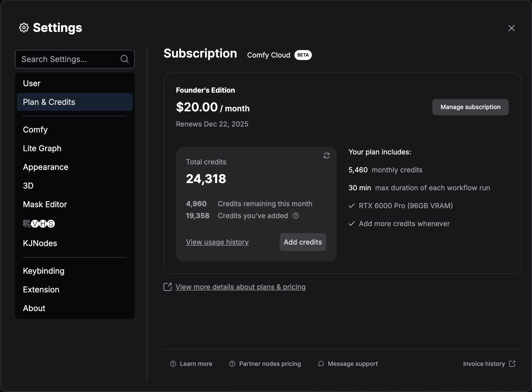Switch to the Keybinding settings section
This screenshot has height=392, width=532.
pos(44,271)
